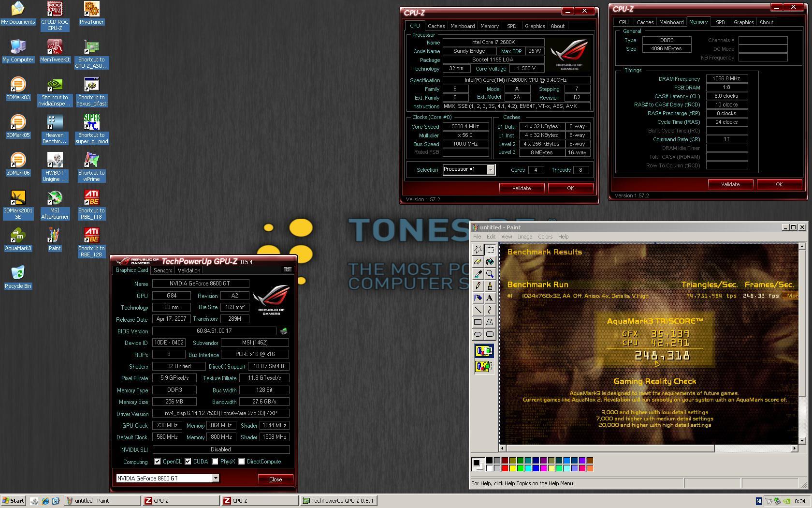Screen dimensions: 812x508
Task: Open the File menu in Paint
Action: 477,237
